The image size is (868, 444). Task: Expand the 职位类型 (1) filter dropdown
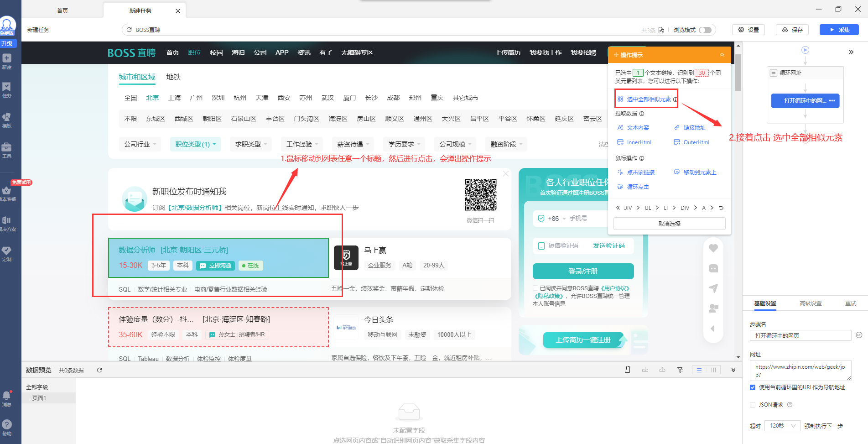point(195,144)
